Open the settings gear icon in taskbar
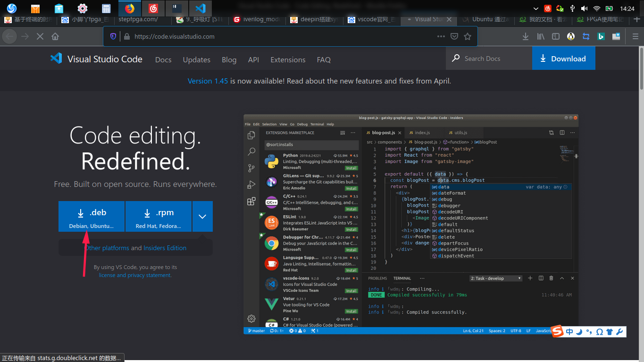The height and width of the screenshot is (362, 644). point(83,8)
